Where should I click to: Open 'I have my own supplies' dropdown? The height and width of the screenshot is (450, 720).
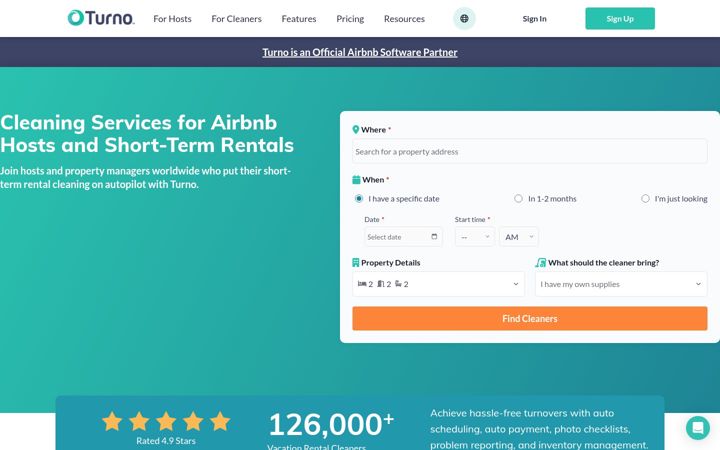point(621,284)
